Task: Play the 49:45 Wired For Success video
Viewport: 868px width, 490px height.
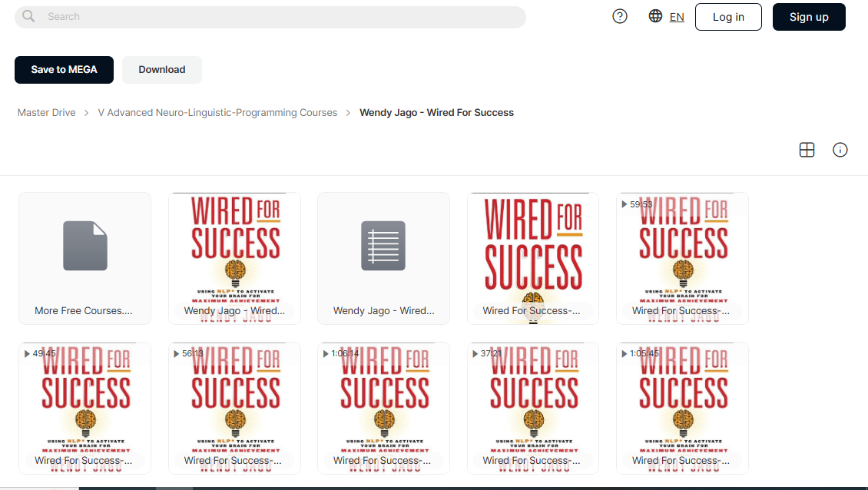Action: pos(84,408)
